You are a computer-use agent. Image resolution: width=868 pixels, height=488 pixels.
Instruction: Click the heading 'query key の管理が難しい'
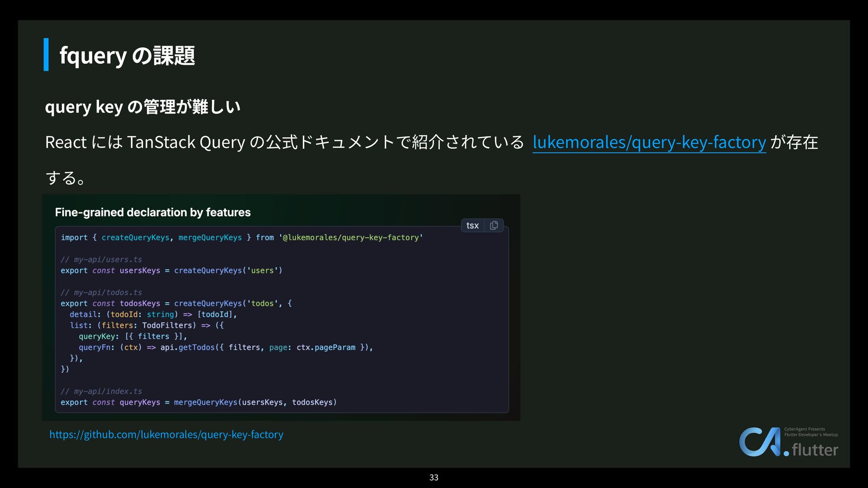click(x=142, y=107)
